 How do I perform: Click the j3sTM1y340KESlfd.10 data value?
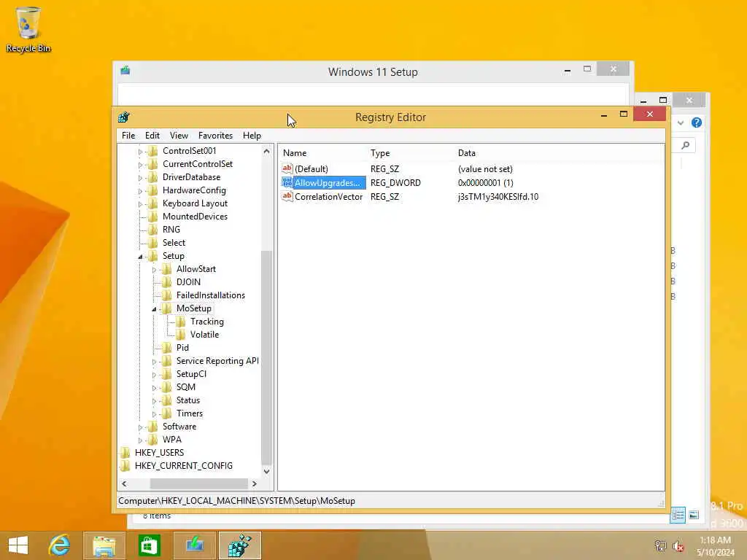(x=498, y=197)
